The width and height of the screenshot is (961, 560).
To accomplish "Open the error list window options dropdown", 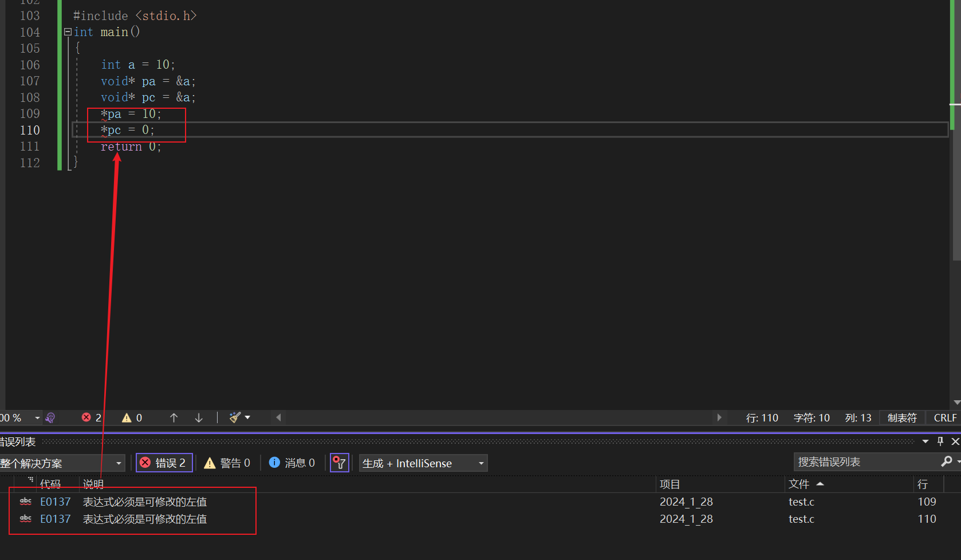I will pos(925,441).
